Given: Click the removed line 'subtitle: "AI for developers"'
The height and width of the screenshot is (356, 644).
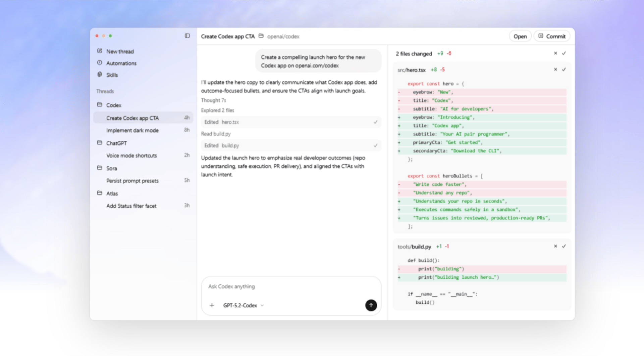Looking at the screenshot, I should (x=482, y=109).
